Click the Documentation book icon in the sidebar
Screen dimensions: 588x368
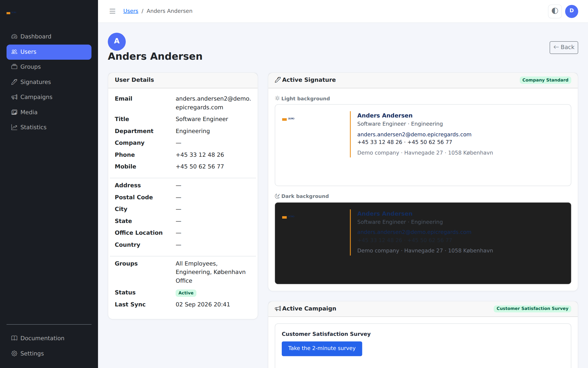click(14, 338)
